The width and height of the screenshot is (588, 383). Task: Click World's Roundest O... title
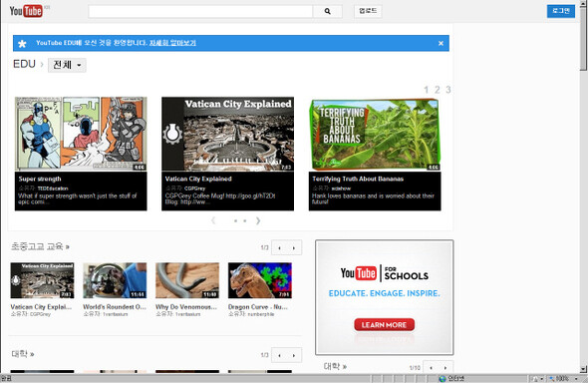coord(115,307)
